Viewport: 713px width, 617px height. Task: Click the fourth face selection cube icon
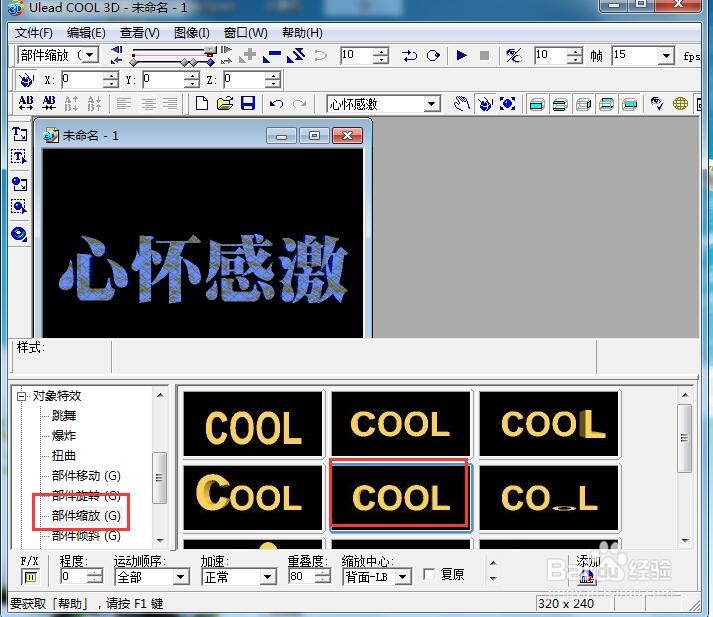[x=606, y=105]
